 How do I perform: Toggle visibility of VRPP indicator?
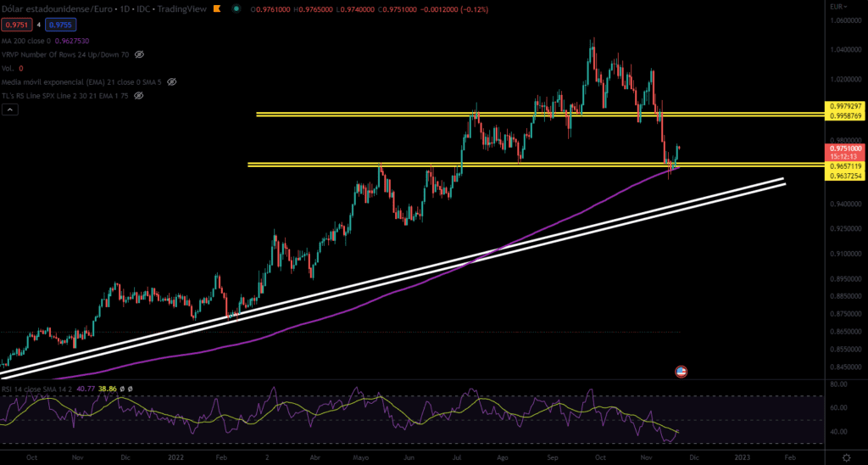pos(140,53)
